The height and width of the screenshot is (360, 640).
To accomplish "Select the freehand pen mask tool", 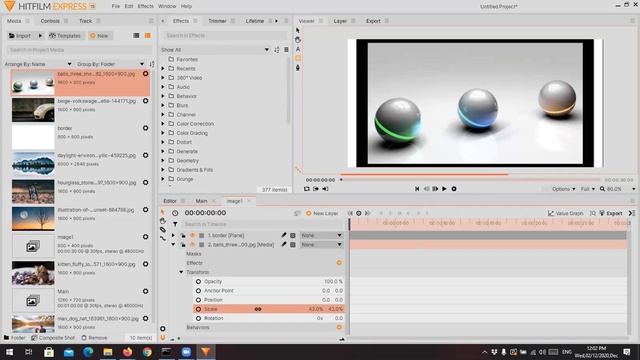I will (298, 68).
